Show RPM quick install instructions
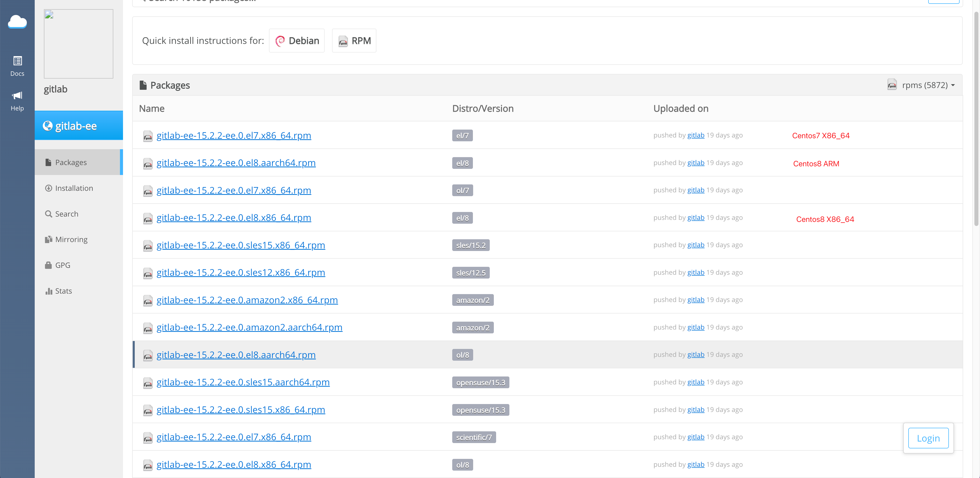Viewport: 980px width, 478px height. point(354,41)
